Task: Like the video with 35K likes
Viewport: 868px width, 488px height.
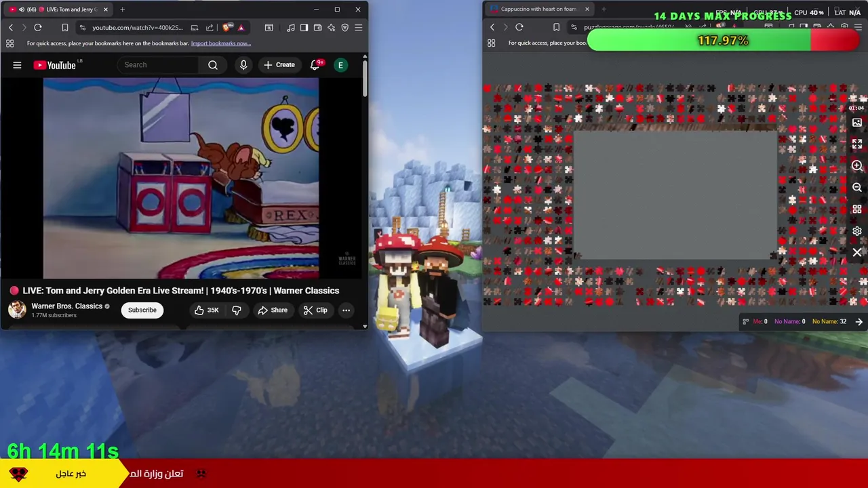Action: [206, 310]
